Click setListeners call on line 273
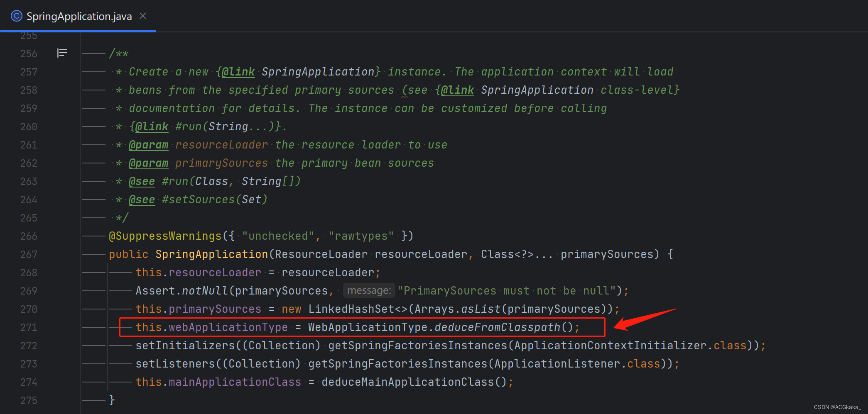Screen dimensions: 868x414 point(175,364)
